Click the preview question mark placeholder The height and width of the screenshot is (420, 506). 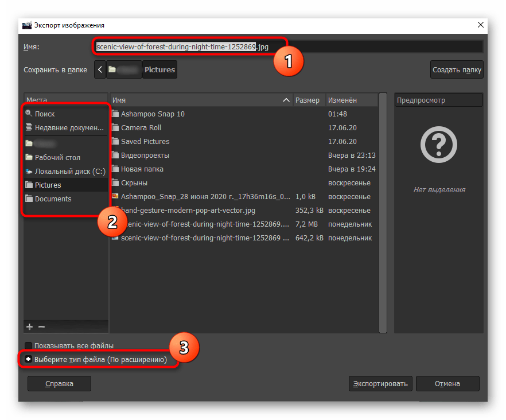[438, 145]
